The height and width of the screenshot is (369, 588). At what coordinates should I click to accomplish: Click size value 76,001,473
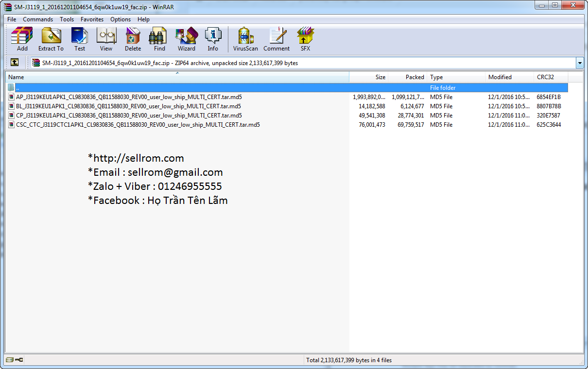coord(372,125)
